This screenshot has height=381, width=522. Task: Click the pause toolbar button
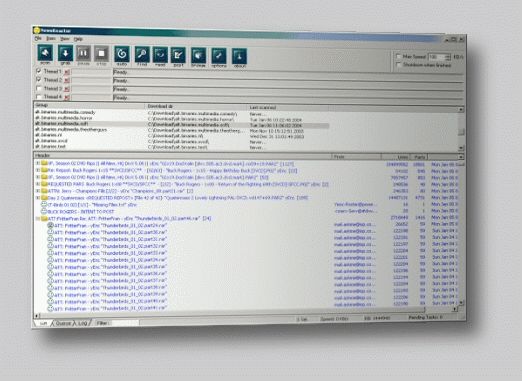click(x=83, y=54)
